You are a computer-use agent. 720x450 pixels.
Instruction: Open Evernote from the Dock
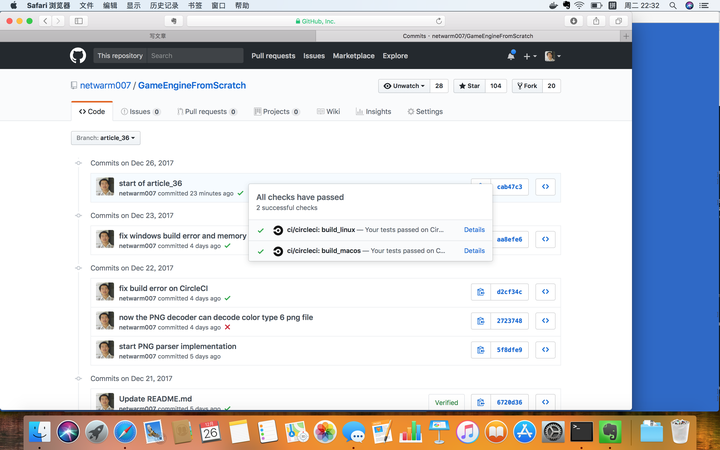[x=610, y=432]
